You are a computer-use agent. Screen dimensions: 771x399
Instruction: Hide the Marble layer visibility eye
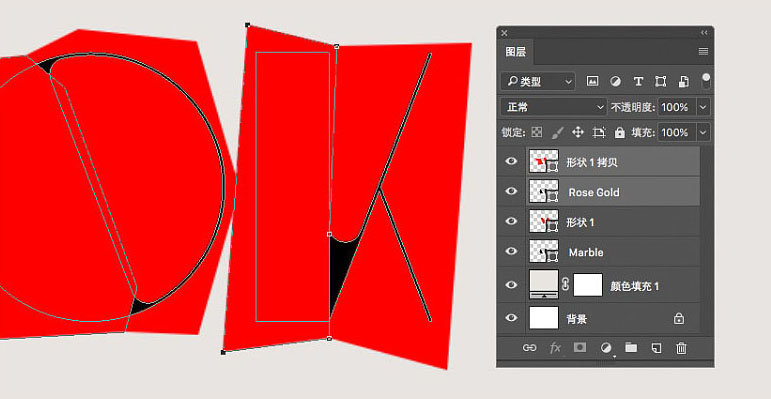(511, 251)
